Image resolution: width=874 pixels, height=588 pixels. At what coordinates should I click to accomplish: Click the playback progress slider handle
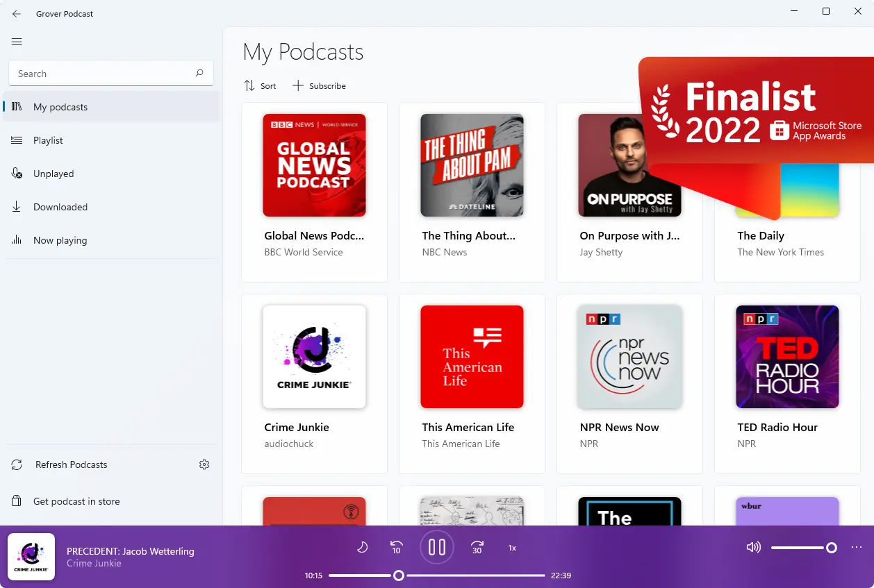(399, 576)
